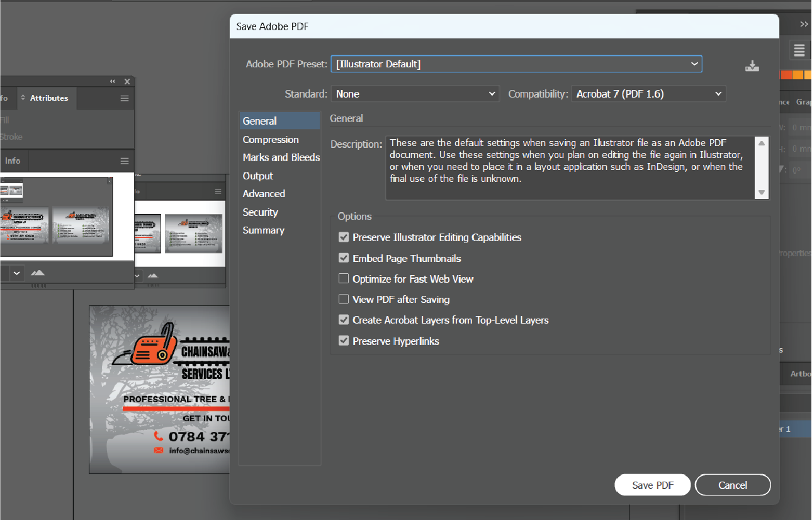
Task: Enable Optimize for Fast Web View
Action: click(x=344, y=279)
